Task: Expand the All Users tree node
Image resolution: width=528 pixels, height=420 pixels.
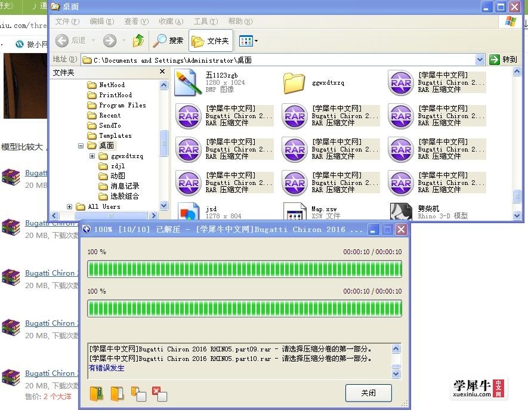Action: 69,206
